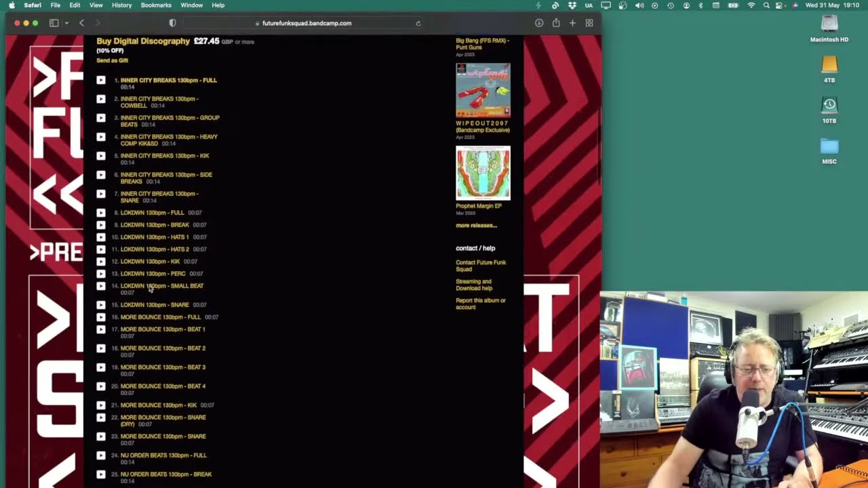Open the Window menu
Screen dimensions: 868x488
point(192,5)
